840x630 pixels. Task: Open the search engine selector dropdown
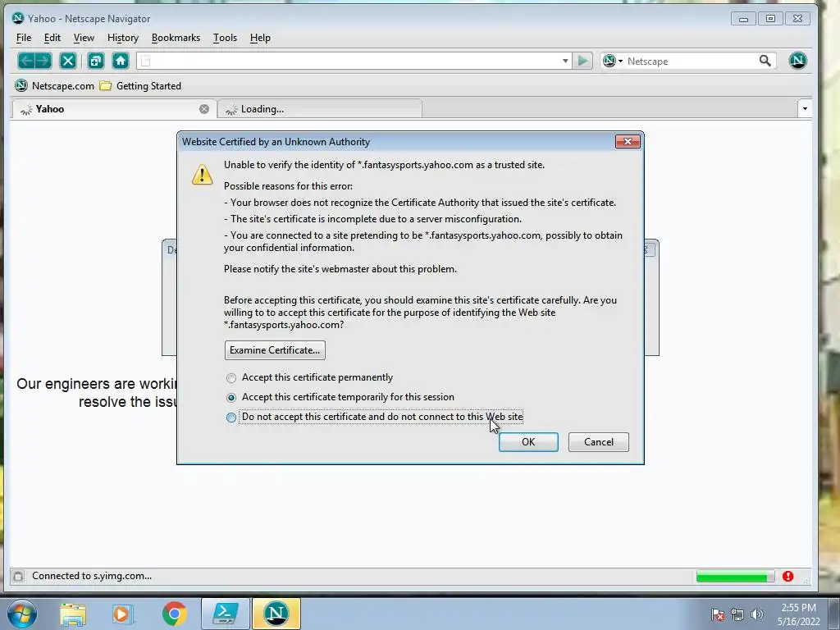click(x=612, y=61)
